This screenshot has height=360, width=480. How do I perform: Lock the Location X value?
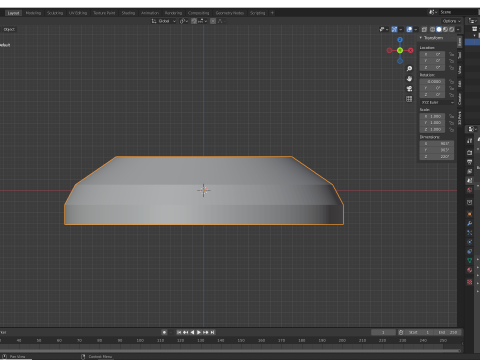(x=451, y=54)
